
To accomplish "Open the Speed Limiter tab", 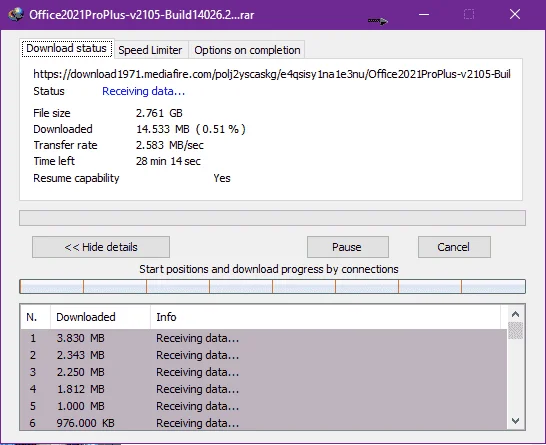I will pyautogui.click(x=150, y=50).
